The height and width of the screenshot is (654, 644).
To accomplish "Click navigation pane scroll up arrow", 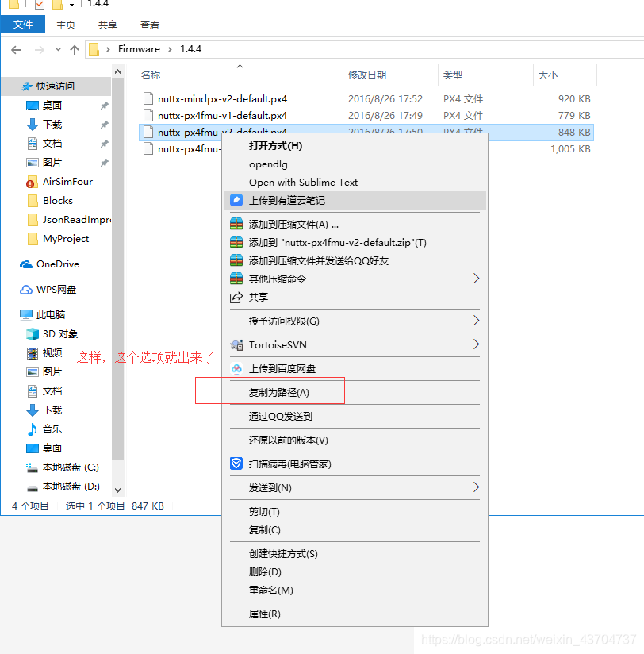I will click(118, 72).
